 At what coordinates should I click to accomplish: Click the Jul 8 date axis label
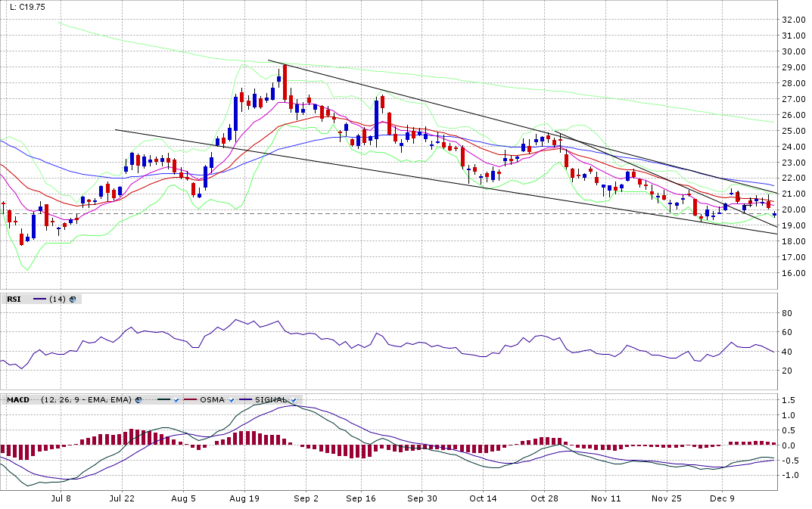click(60, 499)
